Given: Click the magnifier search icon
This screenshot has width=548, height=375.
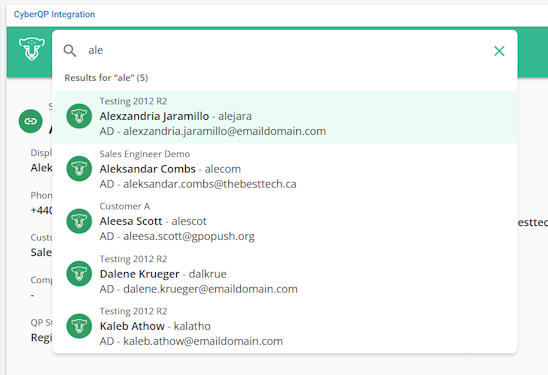Looking at the screenshot, I should 70,51.
